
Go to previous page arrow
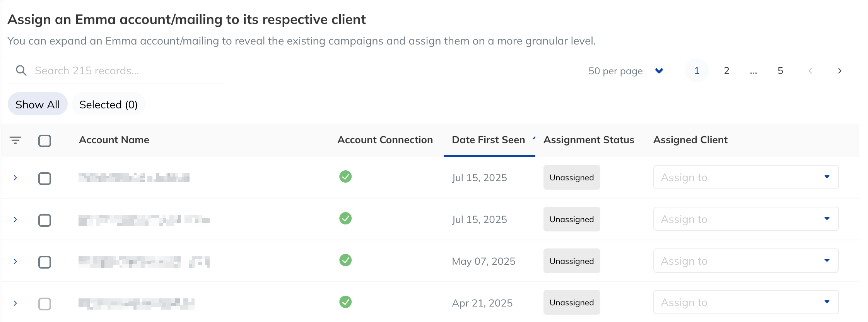click(810, 71)
